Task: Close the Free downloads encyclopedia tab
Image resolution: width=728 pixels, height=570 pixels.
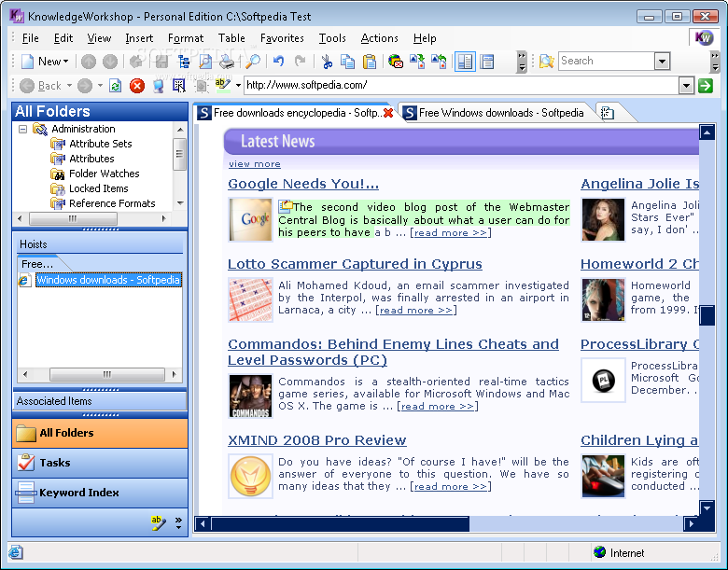Action: click(x=388, y=113)
